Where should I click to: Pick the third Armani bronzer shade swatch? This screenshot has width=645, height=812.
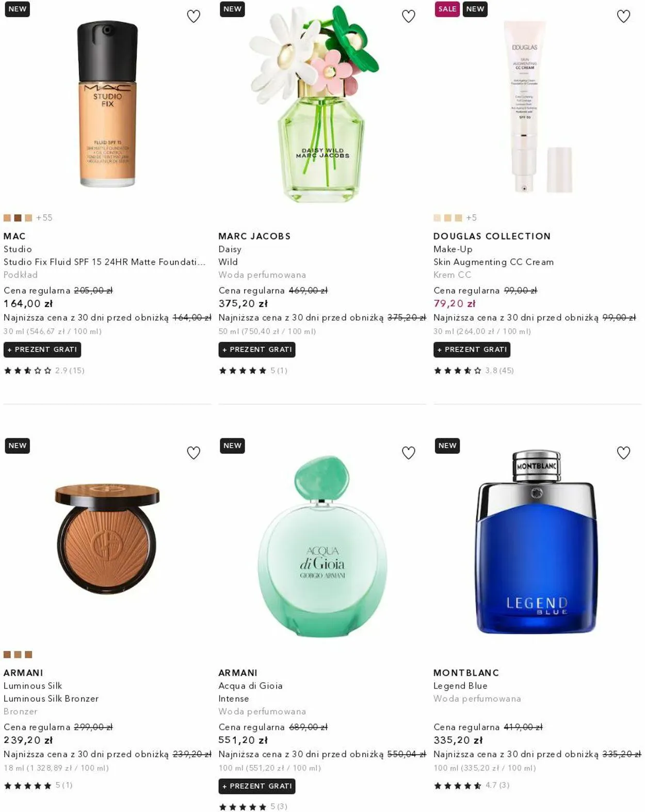click(28, 655)
